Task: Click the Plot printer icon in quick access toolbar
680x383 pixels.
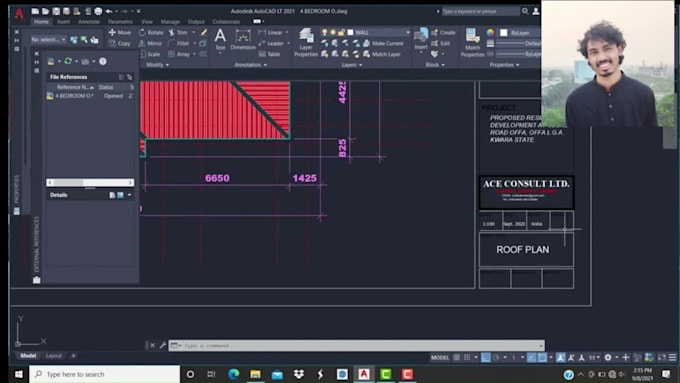Action: pyautogui.click(x=98, y=11)
